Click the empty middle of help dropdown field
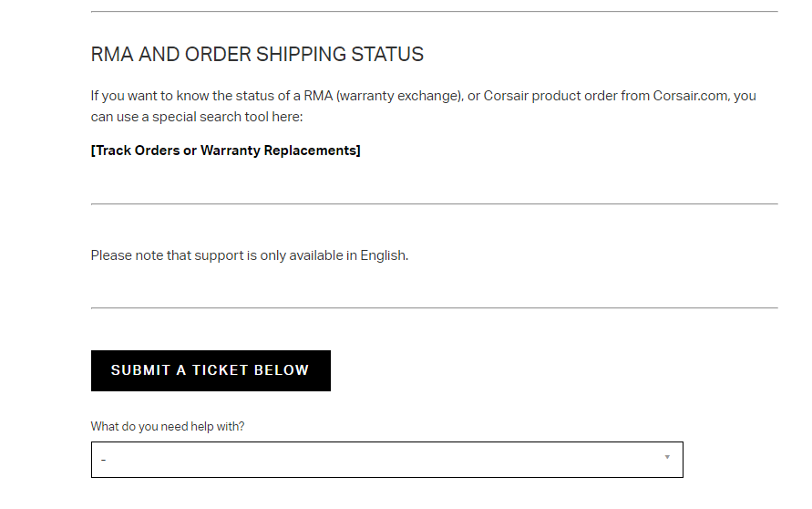The image size is (812, 509). (386, 460)
